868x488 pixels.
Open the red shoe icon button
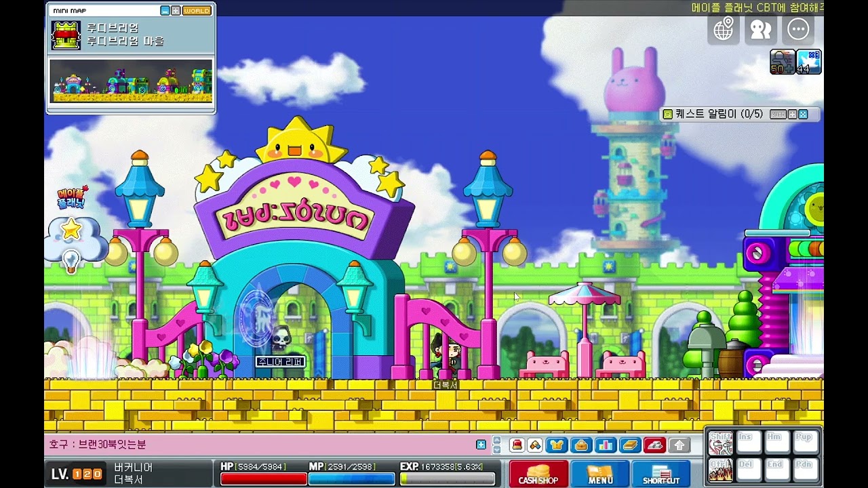[x=654, y=445]
